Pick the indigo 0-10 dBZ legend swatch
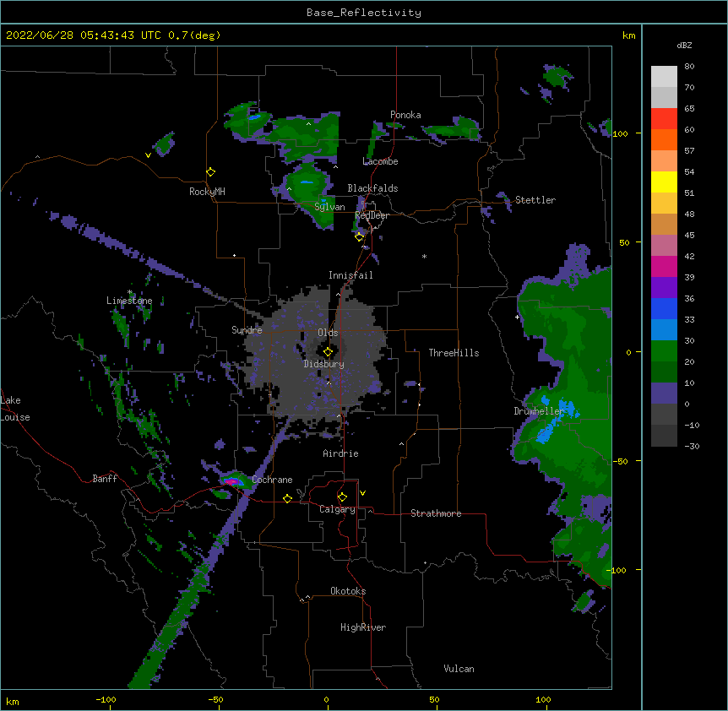The height and width of the screenshot is (711, 728). [x=664, y=393]
